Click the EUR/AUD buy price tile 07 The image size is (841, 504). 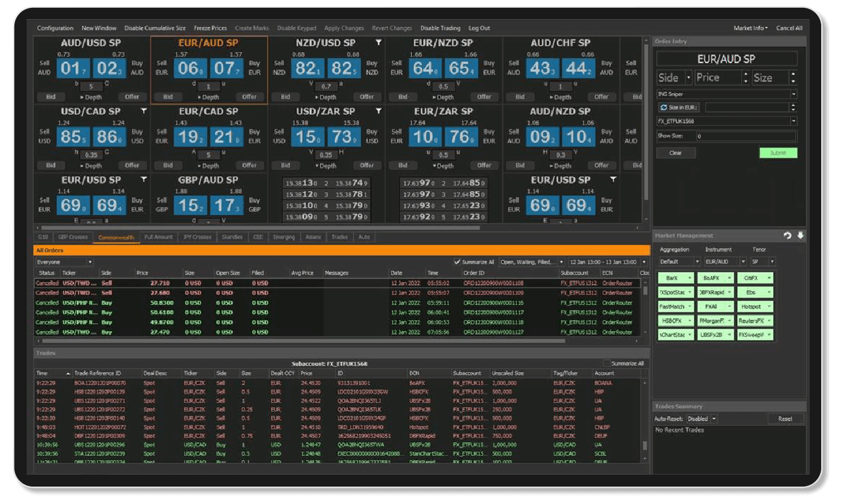(225, 69)
